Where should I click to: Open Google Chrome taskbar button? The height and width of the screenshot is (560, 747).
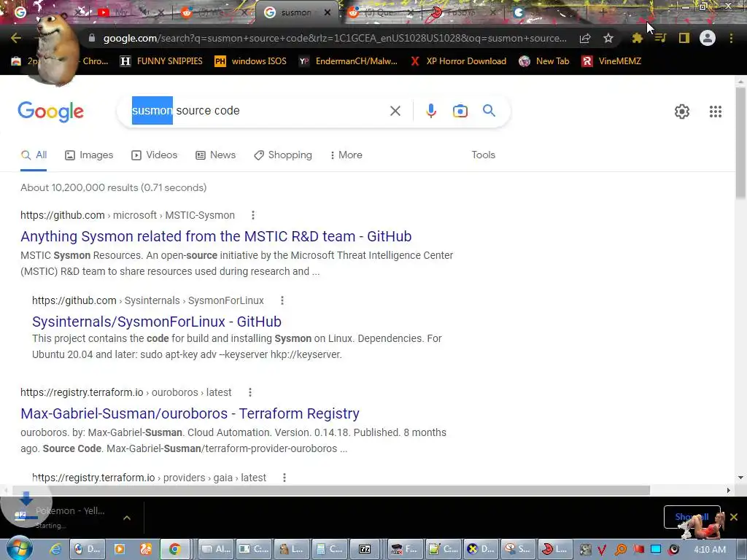point(175,549)
